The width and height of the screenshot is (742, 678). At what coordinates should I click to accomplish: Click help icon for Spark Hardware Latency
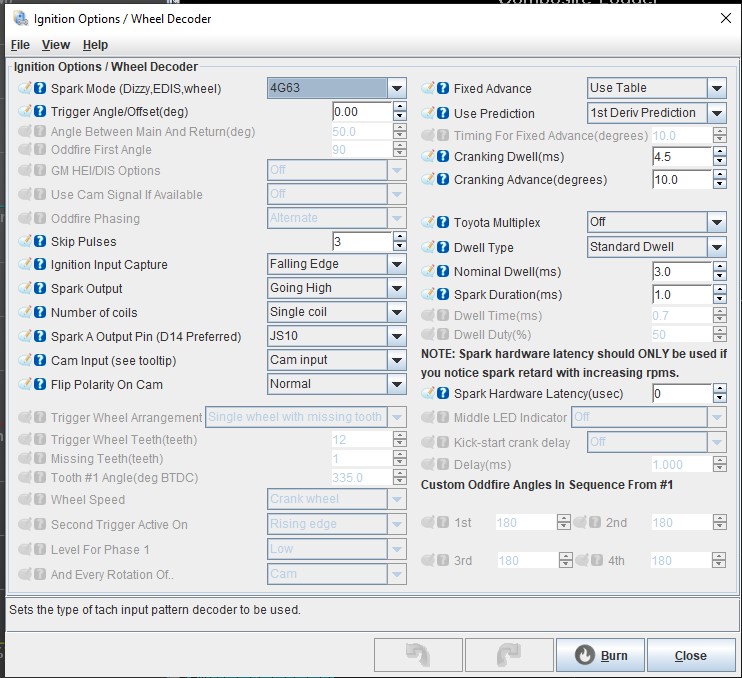click(x=443, y=394)
